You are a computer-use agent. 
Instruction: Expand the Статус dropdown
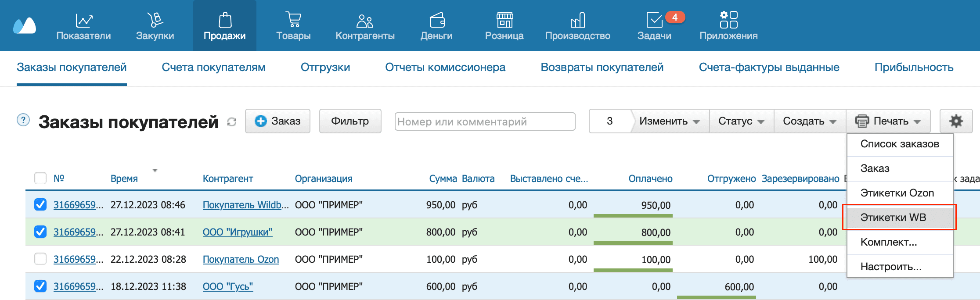click(x=742, y=121)
